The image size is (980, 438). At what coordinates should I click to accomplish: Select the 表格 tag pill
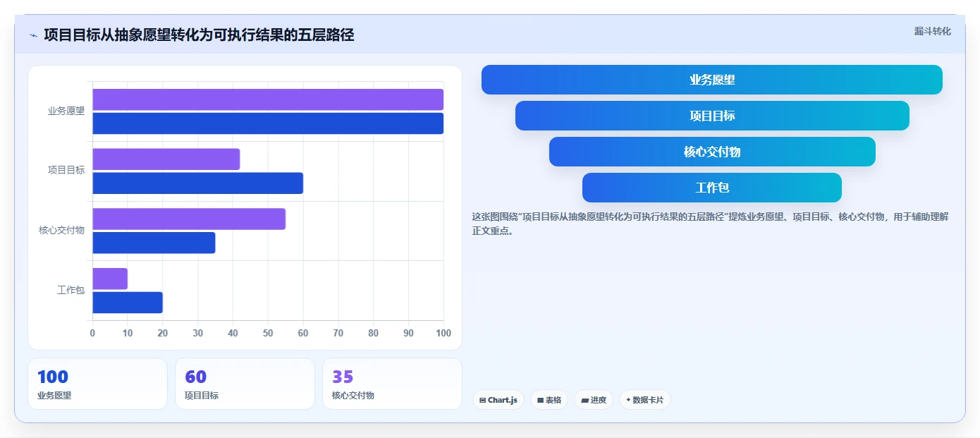549,400
